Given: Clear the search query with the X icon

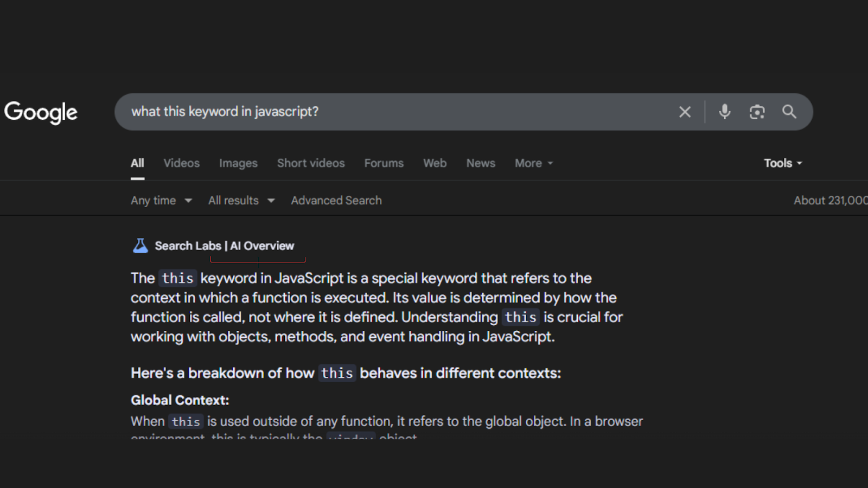Looking at the screenshot, I should tap(685, 112).
